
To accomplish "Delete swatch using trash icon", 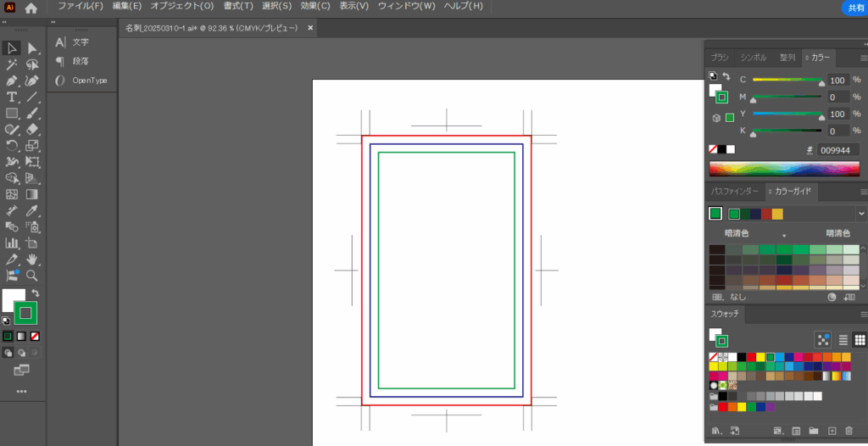I will [849, 431].
